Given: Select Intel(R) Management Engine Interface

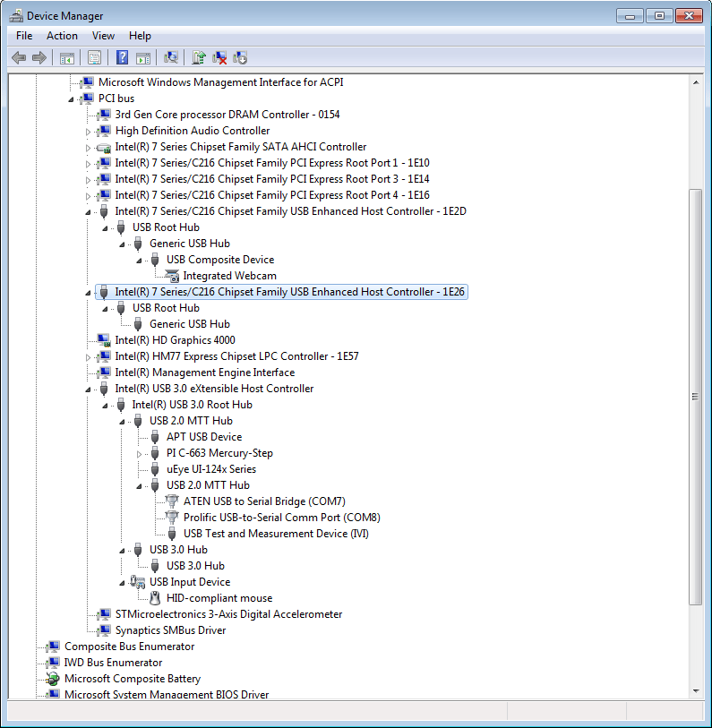Looking at the screenshot, I should pyautogui.click(x=205, y=373).
